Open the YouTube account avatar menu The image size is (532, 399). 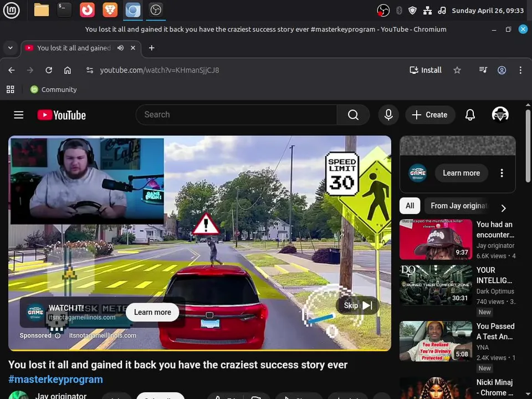[500, 114]
